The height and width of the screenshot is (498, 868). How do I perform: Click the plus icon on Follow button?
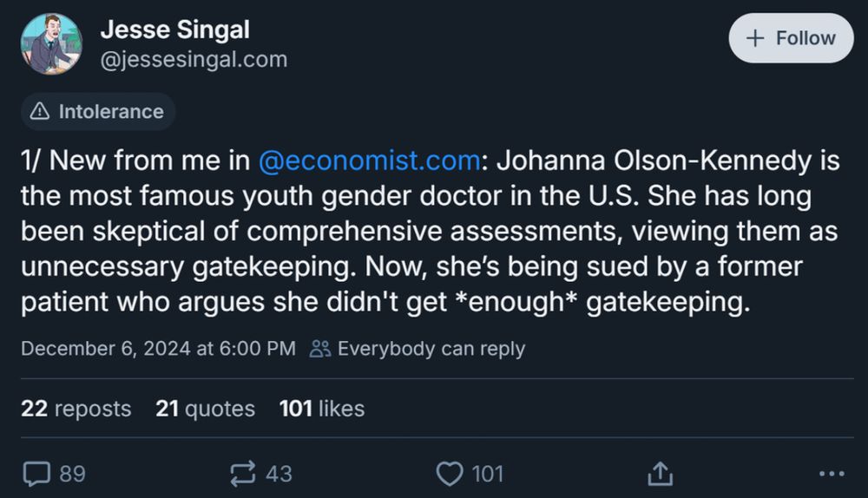tap(756, 38)
